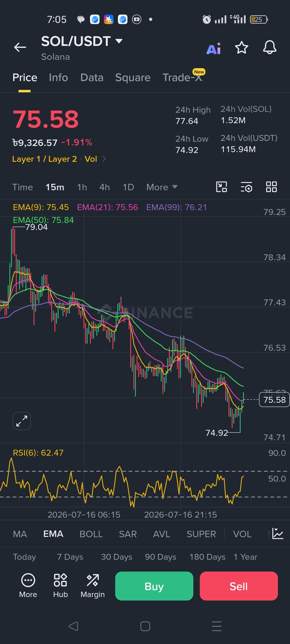Toggle the EMA indicator

(x=53, y=534)
